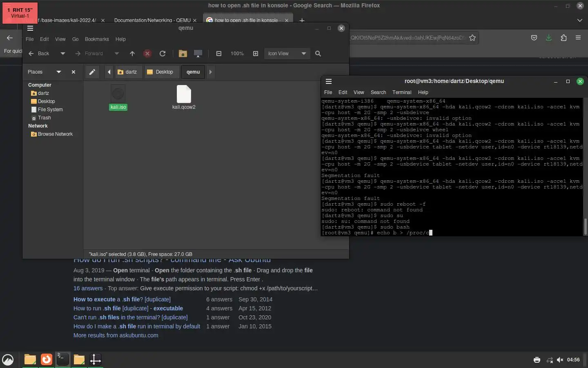Image resolution: width=588 pixels, height=368 pixels.
Task: Open file manager Bookmarks menu
Action: coord(97,39)
